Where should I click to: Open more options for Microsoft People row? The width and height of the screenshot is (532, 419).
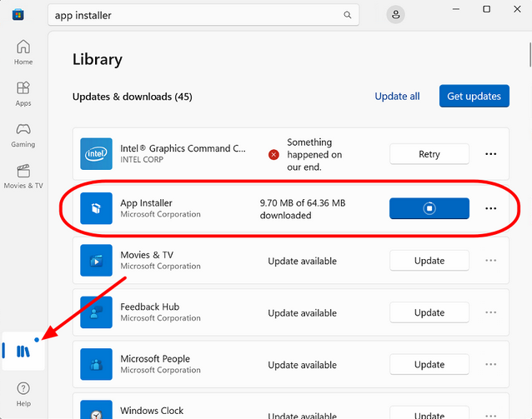click(x=490, y=364)
